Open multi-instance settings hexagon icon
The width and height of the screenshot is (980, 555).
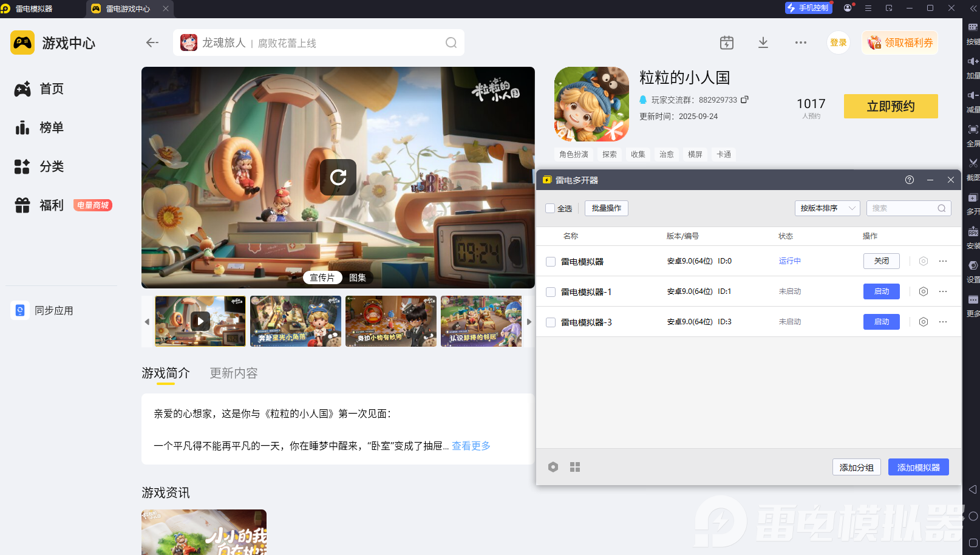[x=553, y=467]
